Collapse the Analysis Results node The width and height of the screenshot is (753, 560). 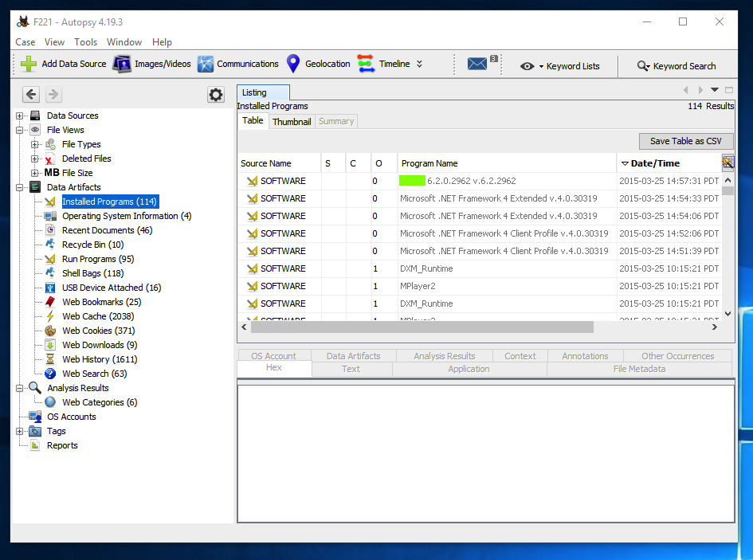click(x=20, y=388)
